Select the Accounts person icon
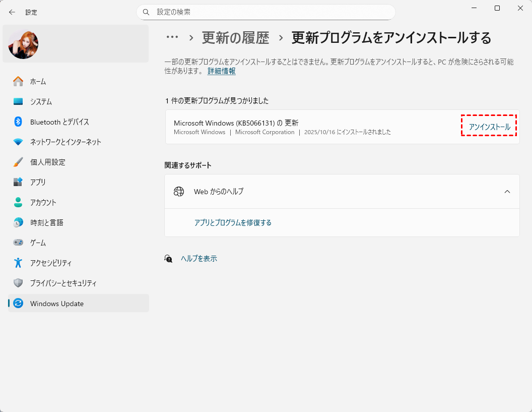This screenshot has height=412, width=532. click(x=18, y=202)
